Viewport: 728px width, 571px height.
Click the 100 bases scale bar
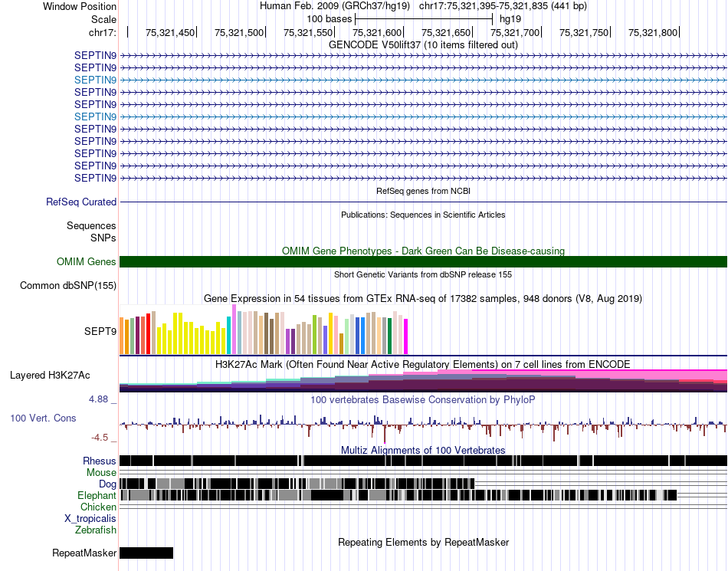(x=424, y=19)
